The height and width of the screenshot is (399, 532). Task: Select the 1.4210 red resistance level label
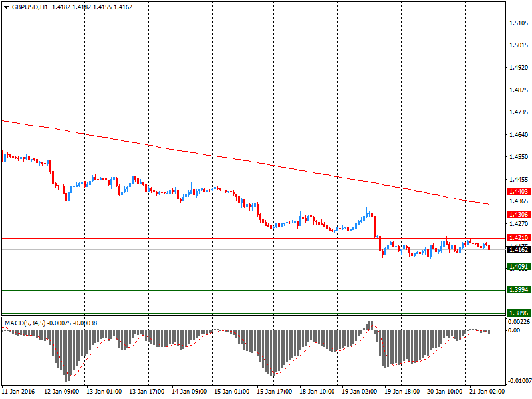[519, 238]
